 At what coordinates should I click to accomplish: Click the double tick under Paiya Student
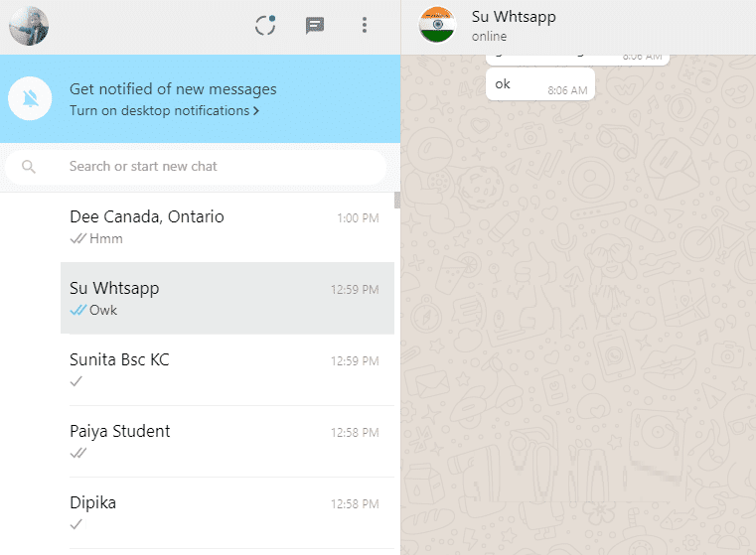(x=78, y=453)
